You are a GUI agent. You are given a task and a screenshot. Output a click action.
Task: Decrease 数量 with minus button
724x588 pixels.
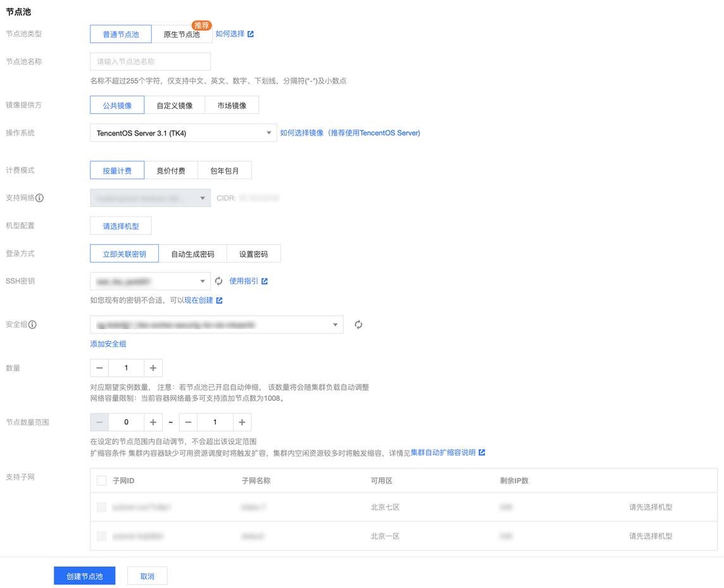pos(99,368)
